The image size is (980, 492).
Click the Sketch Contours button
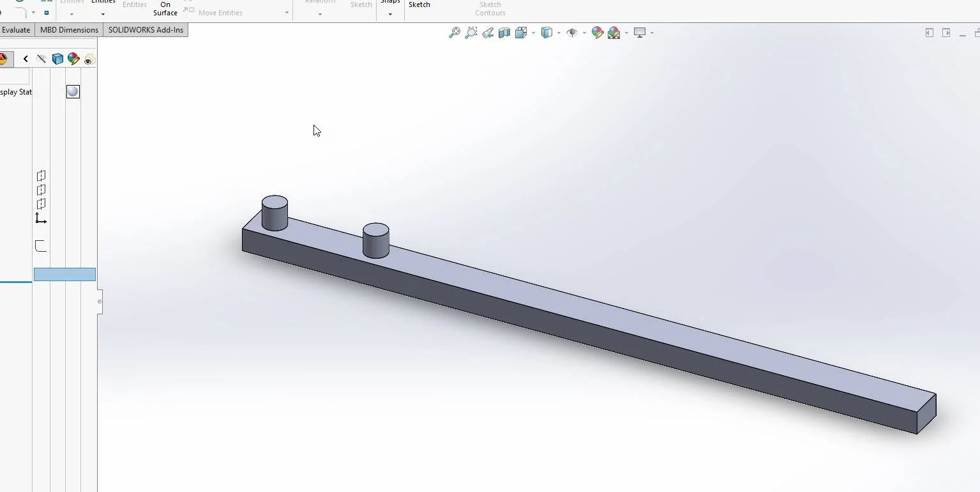click(x=490, y=8)
